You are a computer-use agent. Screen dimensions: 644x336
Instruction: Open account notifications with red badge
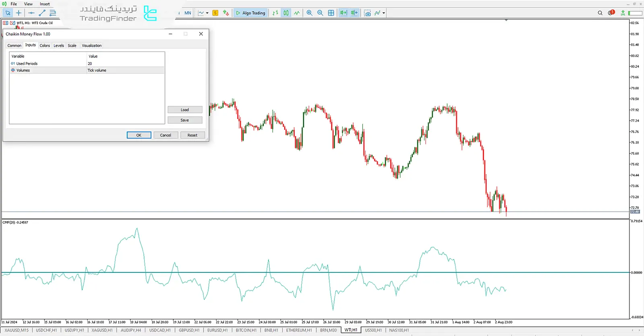point(611,13)
